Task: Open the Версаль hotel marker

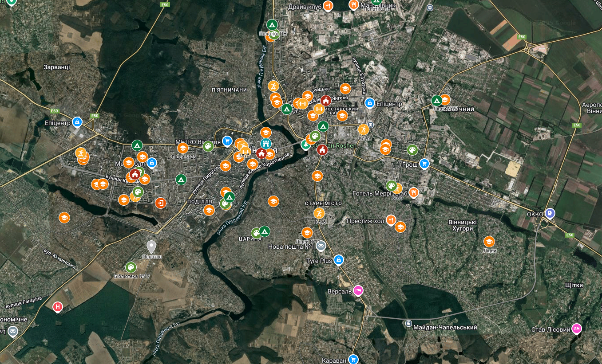Action: click(x=358, y=291)
